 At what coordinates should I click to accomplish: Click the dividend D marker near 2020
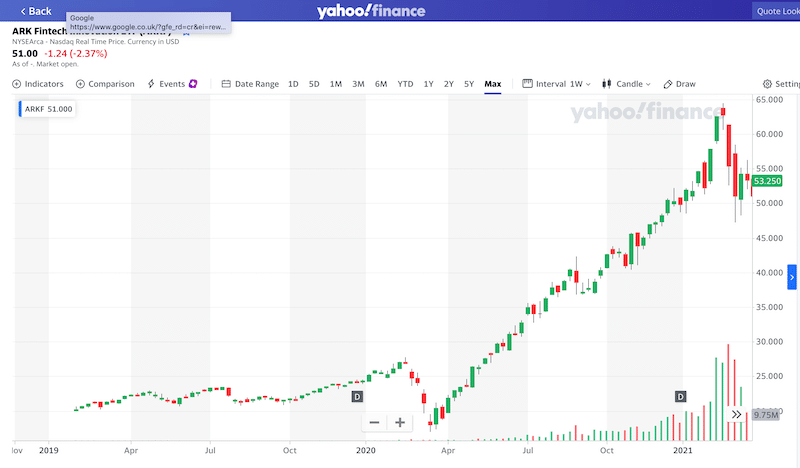pos(357,397)
